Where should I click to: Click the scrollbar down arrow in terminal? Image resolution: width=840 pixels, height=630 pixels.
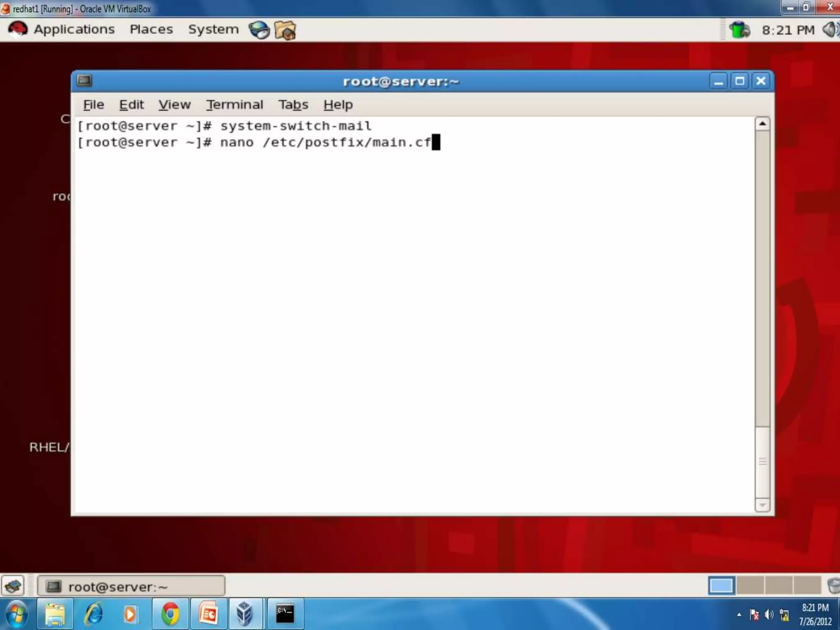762,505
